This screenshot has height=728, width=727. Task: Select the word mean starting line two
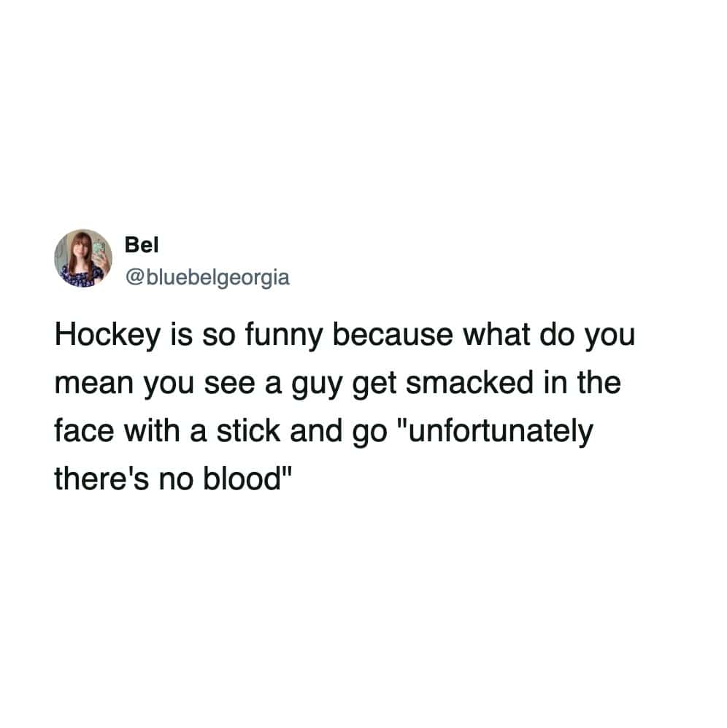point(94,384)
